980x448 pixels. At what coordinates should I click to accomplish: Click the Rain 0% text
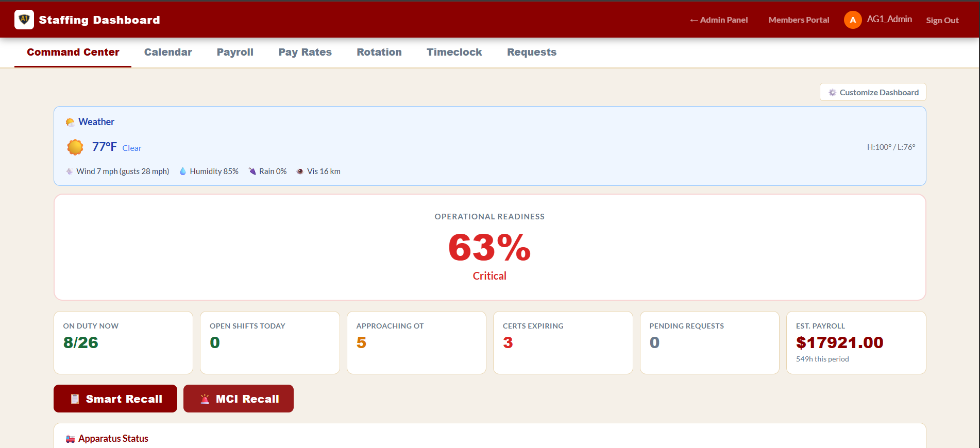[x=273, y=171]
